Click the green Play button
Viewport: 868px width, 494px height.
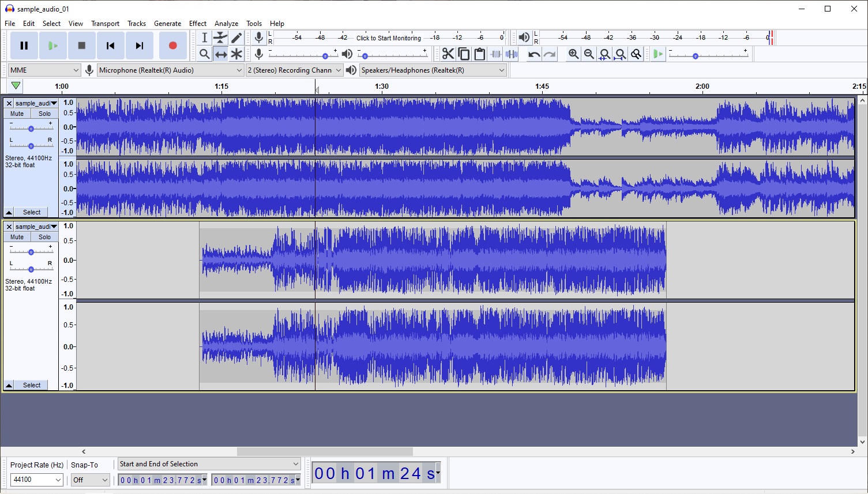(53, 46)
